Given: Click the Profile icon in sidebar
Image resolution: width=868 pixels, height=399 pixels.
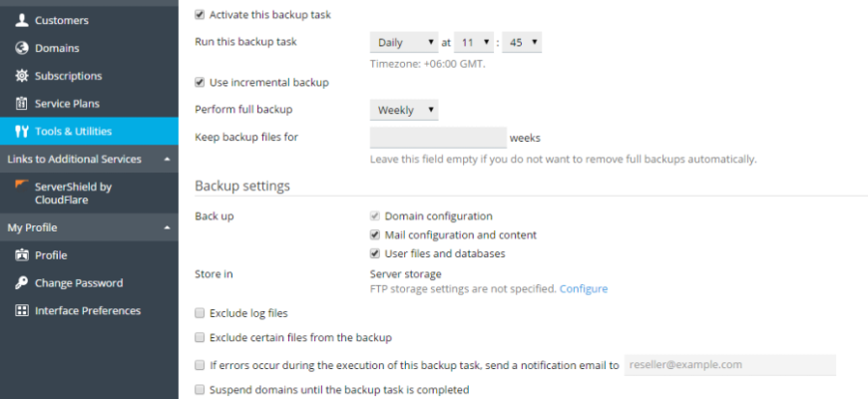Looking at the screenshot, I should pos(22,255).
